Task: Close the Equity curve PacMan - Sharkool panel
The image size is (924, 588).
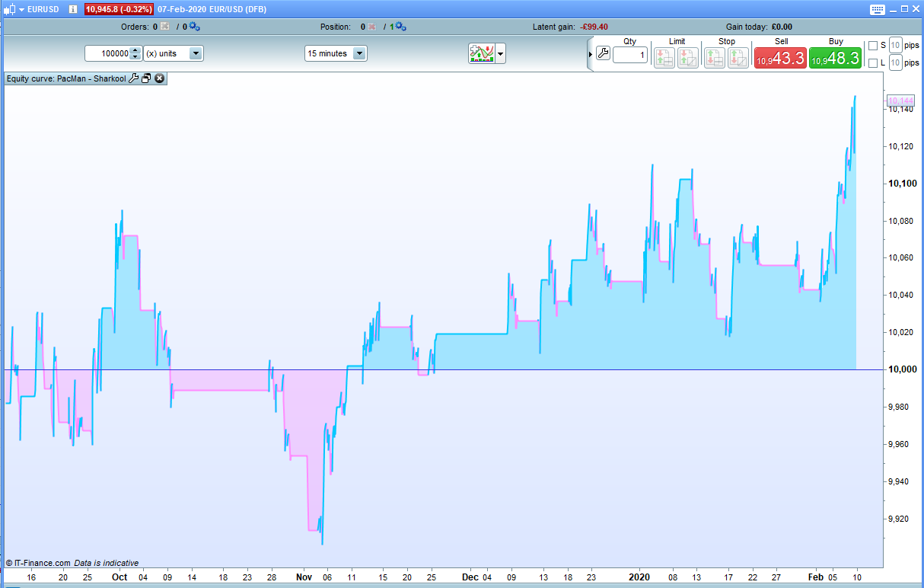Action: click(x=160, y=78)
